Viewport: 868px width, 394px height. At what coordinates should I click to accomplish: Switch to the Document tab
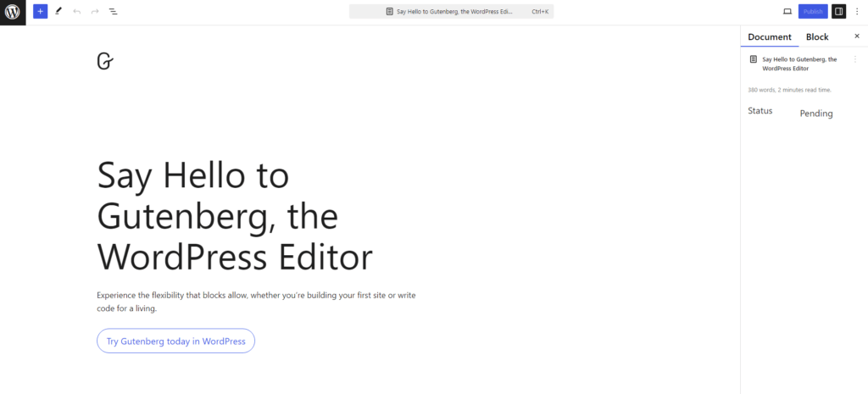(770, 37)
